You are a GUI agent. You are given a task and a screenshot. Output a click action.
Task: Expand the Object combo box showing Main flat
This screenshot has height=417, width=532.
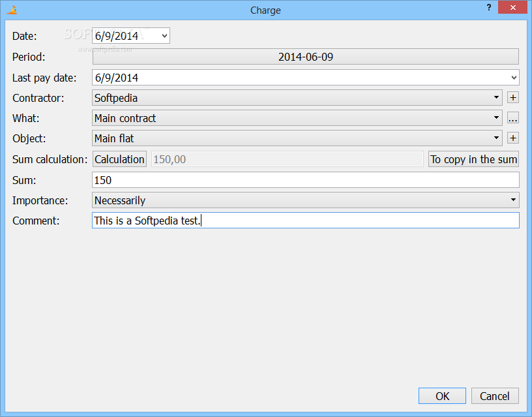click(x=297, y=138)
